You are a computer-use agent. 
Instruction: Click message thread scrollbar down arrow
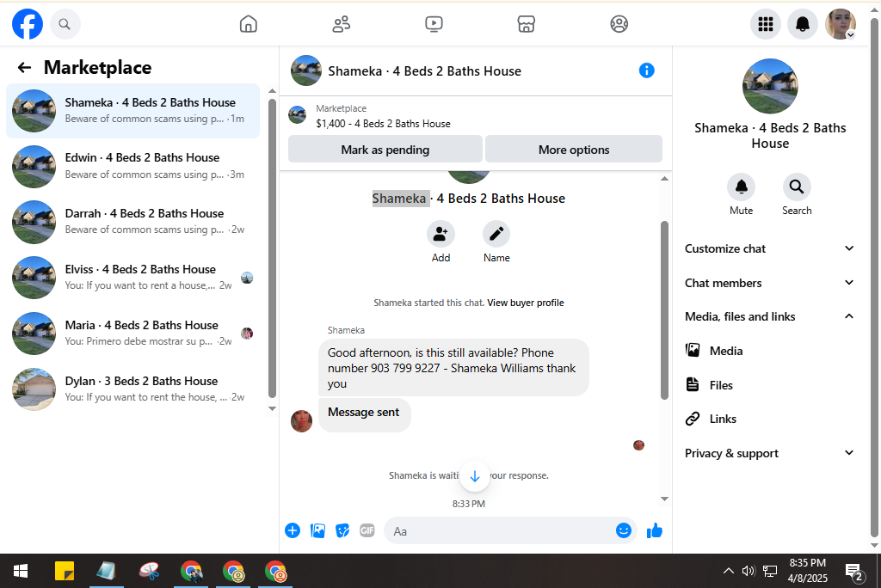(x=664, y=499)
